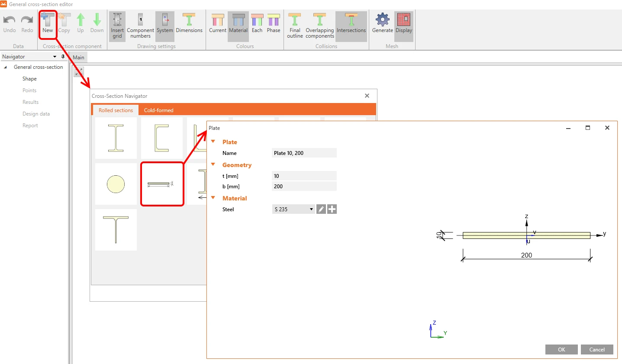
Task: Open the Cold-formed tab
Action: pyautogui.click(x=158, y=110)
